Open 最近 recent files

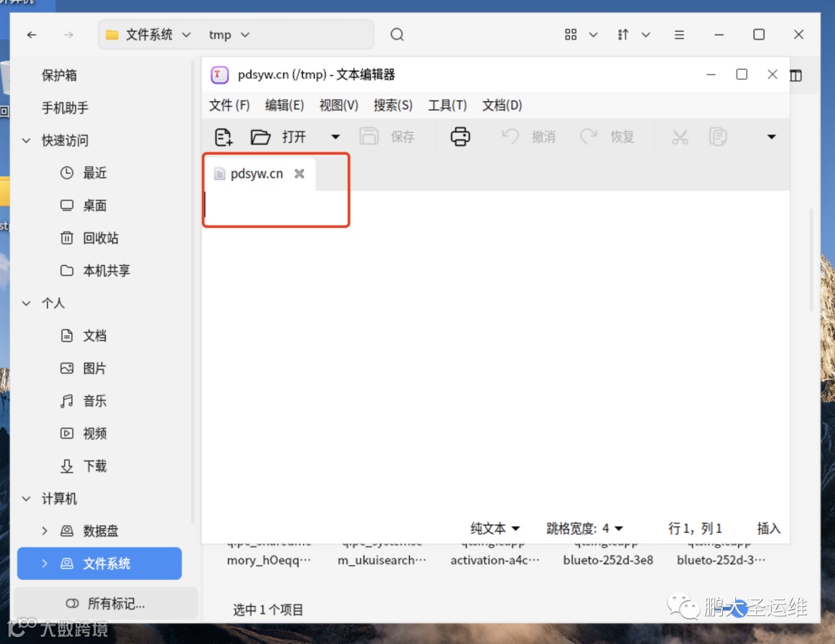click(95, 172)
